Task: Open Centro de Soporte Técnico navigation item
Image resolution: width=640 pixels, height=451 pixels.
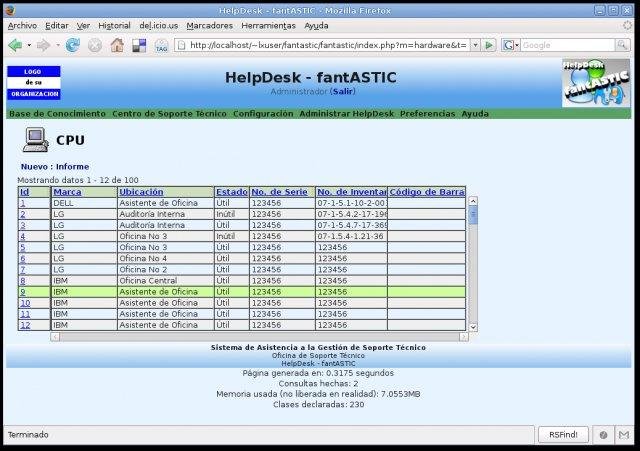Action: pyautogui.click(x=169, y=114)
